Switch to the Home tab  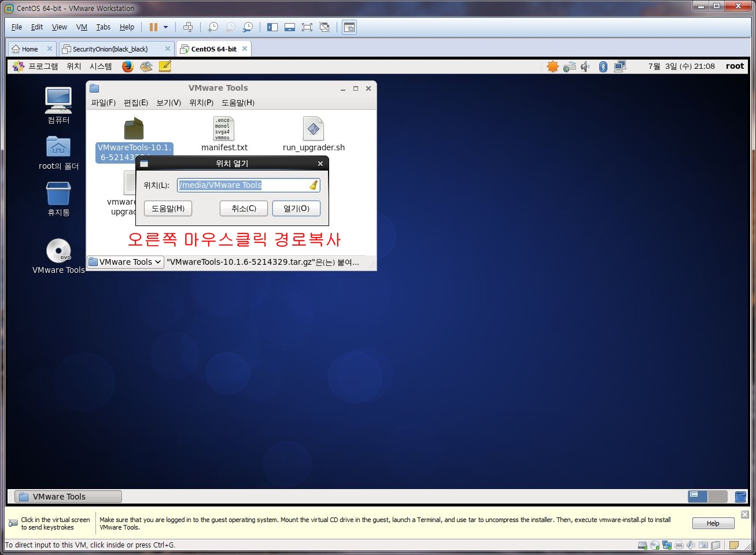25,49
